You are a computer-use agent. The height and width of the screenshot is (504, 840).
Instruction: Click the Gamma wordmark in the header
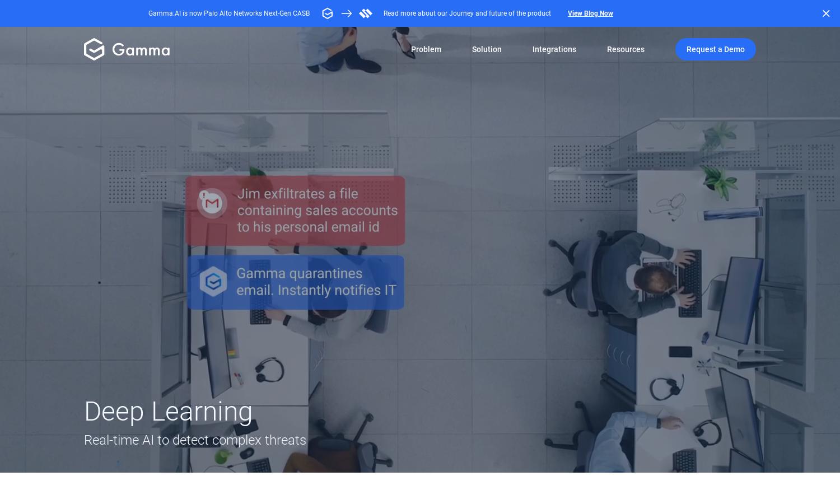pyautogui.click(x=141, y=50)
